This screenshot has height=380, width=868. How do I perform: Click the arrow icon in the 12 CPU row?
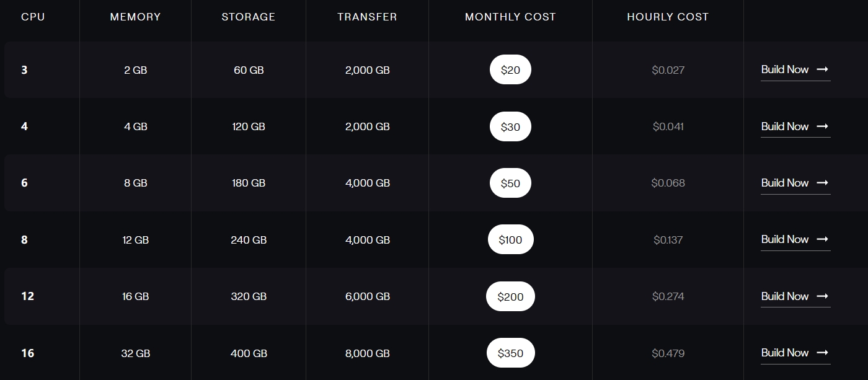823,296
